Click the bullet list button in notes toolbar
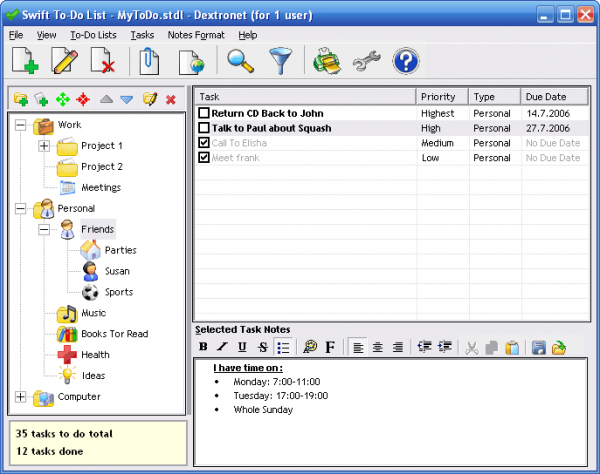600x474 pixels. [283, 348]
